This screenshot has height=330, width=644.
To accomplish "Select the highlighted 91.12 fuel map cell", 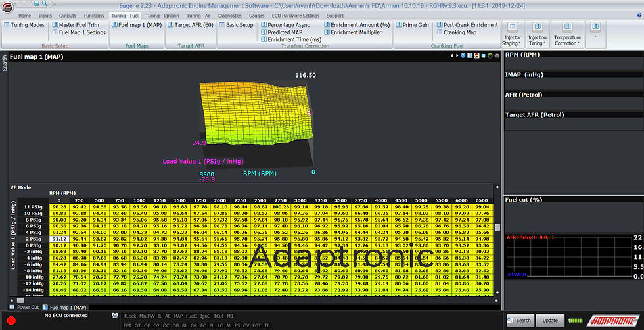I will 60,239.
